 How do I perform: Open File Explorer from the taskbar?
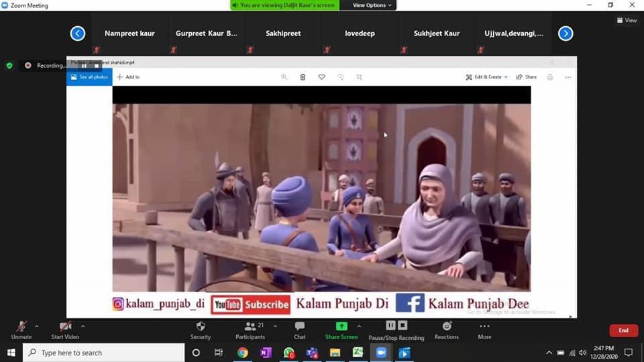click(x=335, y=353)
